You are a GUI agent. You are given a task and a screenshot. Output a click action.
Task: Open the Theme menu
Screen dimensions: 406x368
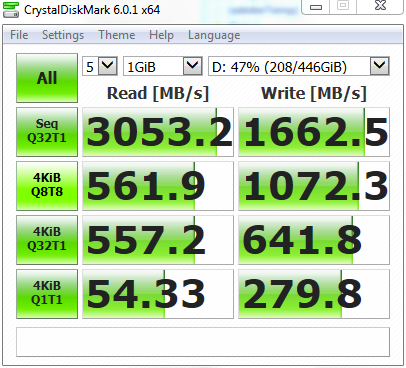116,35
